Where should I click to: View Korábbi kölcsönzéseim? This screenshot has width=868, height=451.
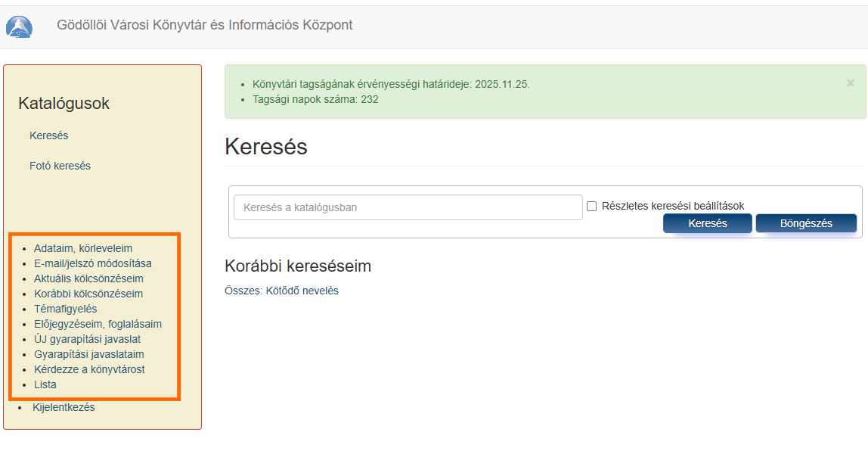pos(88,294)
